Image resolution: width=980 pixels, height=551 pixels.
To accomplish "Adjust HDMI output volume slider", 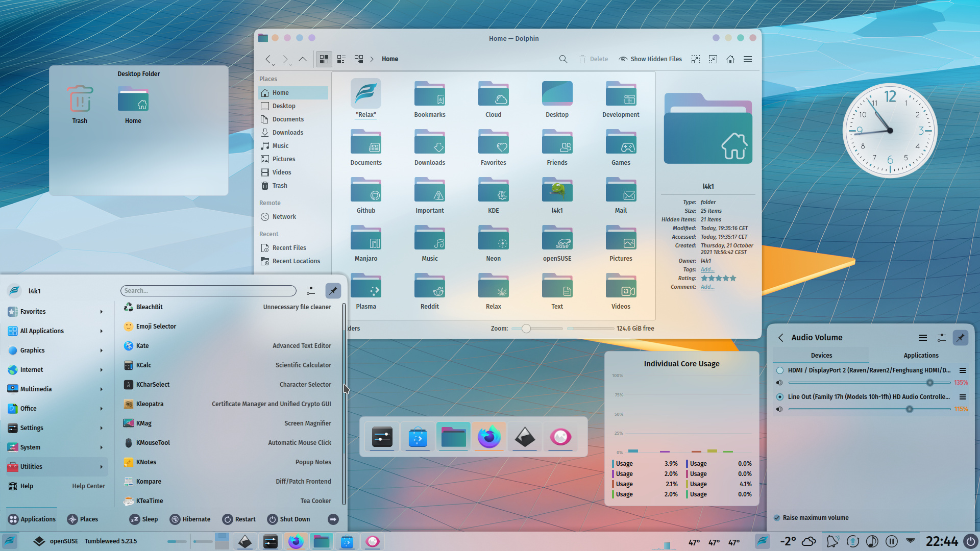I will 869,383.
